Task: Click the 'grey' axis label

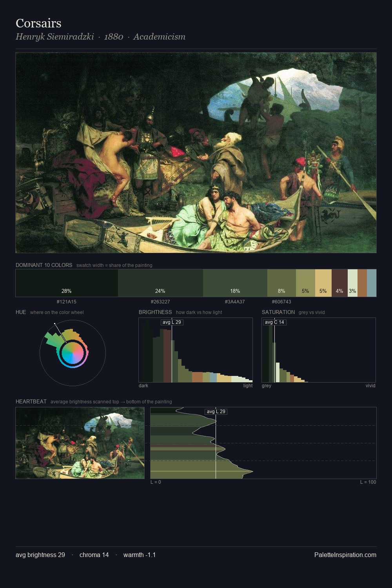Action: (267, 386)
